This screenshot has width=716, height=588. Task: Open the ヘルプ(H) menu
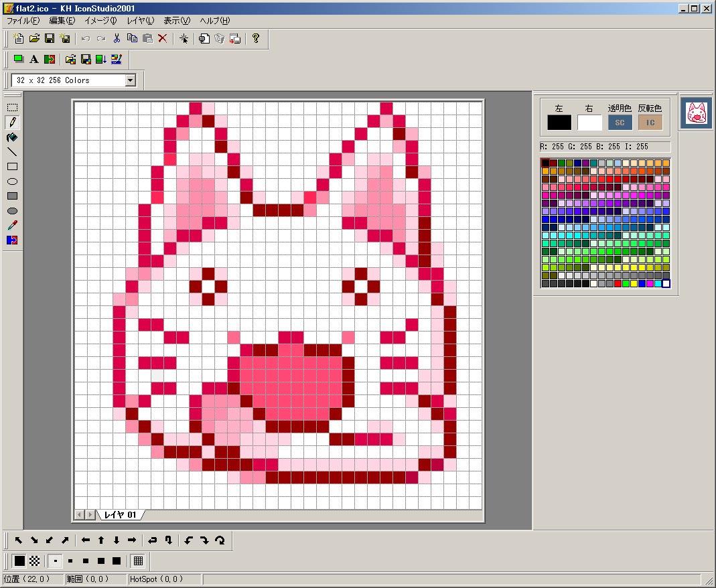[x=214, y=21]
